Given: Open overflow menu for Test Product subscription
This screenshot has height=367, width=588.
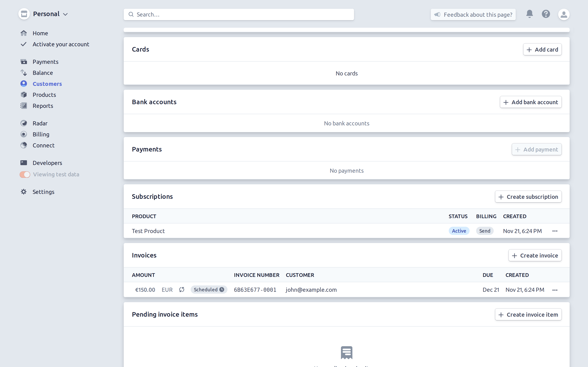Looking at the screenshot, I should pos(555,231).
